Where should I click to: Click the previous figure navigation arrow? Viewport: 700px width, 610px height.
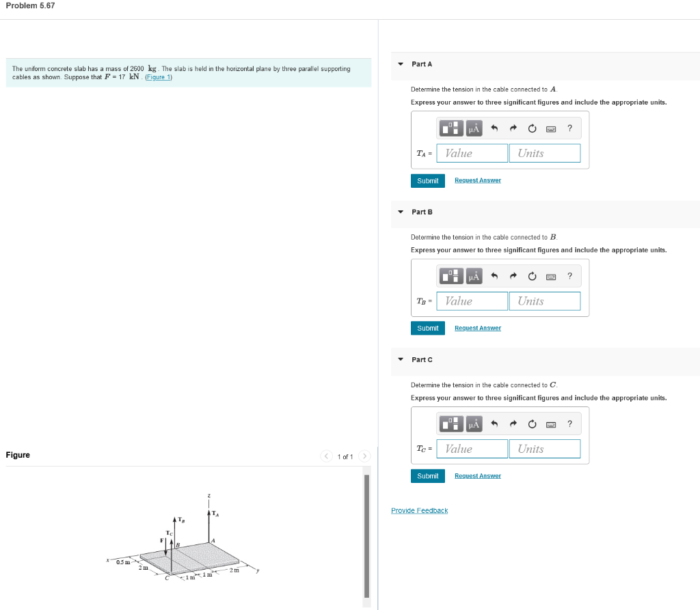pyautogui.click(x=326, y=456)
